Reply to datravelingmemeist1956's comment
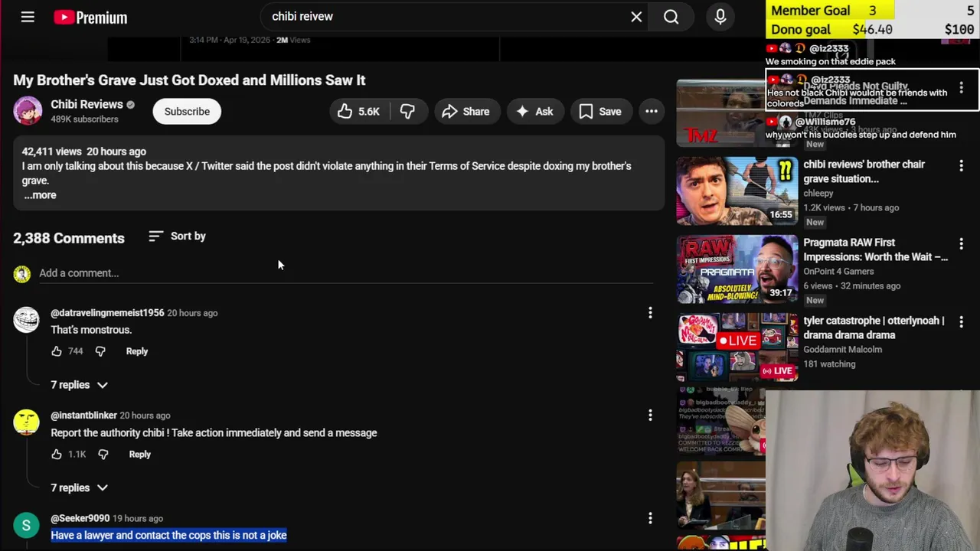The width and height of the screenshot is (980, 551). coord(137,351)
